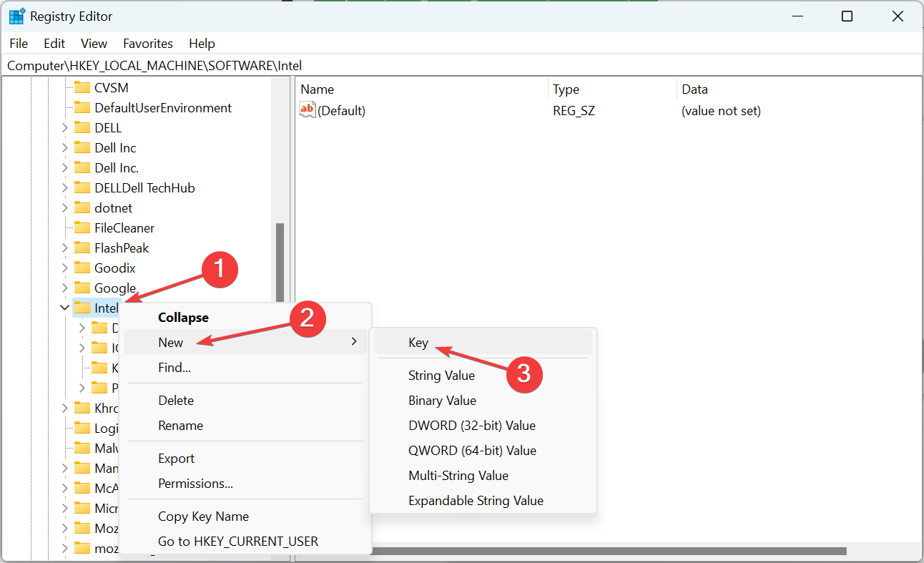The image size is (924, 563).
Task: Click the folder icon of the Intel subkey starting with K
Action: pyautogui.click(x=99, y=368)
